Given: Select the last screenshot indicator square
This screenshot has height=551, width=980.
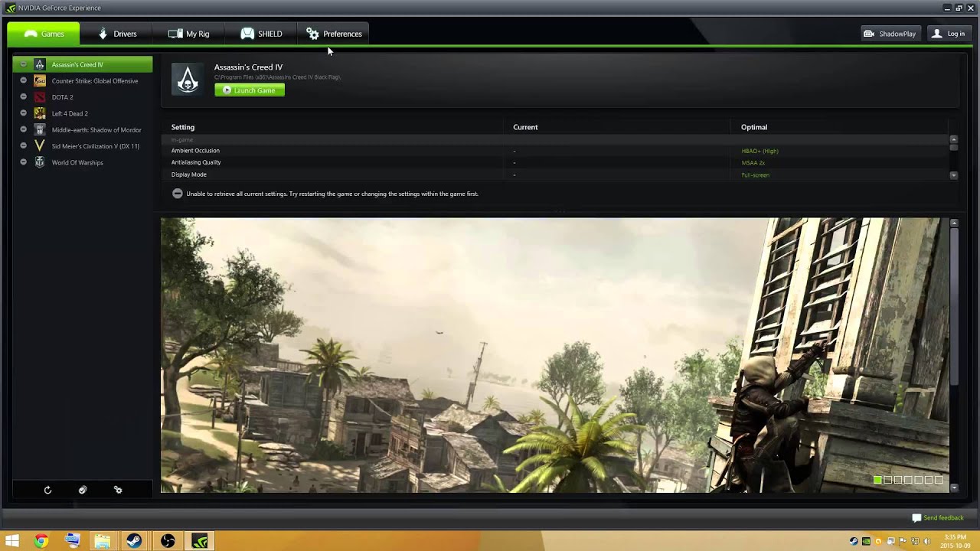Looking at the screenshot, I should [939, 480].
